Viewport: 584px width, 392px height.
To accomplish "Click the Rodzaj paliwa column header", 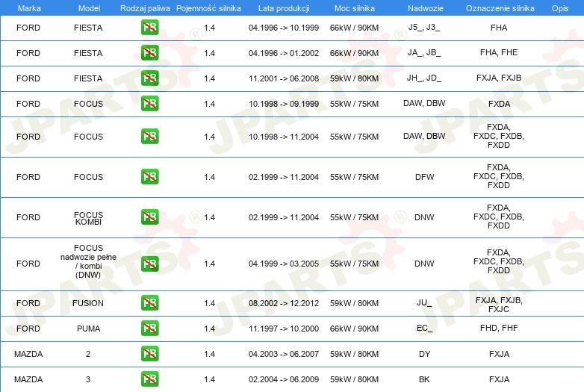I will click(145, 8).
